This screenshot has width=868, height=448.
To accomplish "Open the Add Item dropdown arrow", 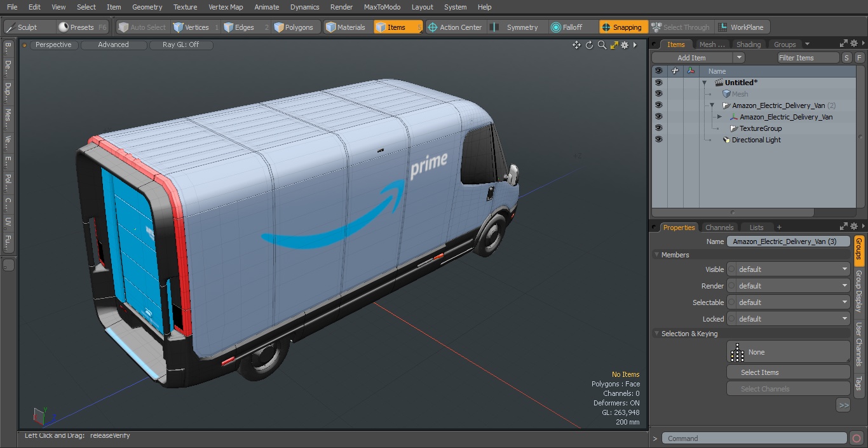I will click(738, 58).
